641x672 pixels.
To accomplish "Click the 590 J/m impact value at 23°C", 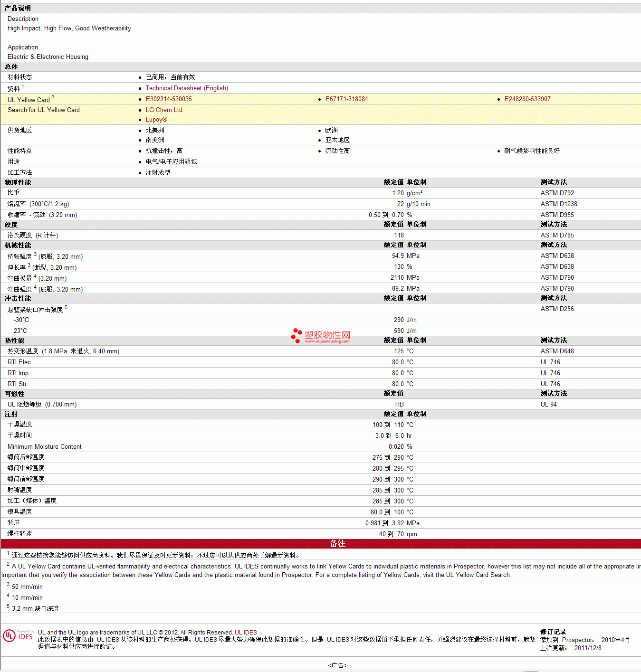I will tap(405, 331).
